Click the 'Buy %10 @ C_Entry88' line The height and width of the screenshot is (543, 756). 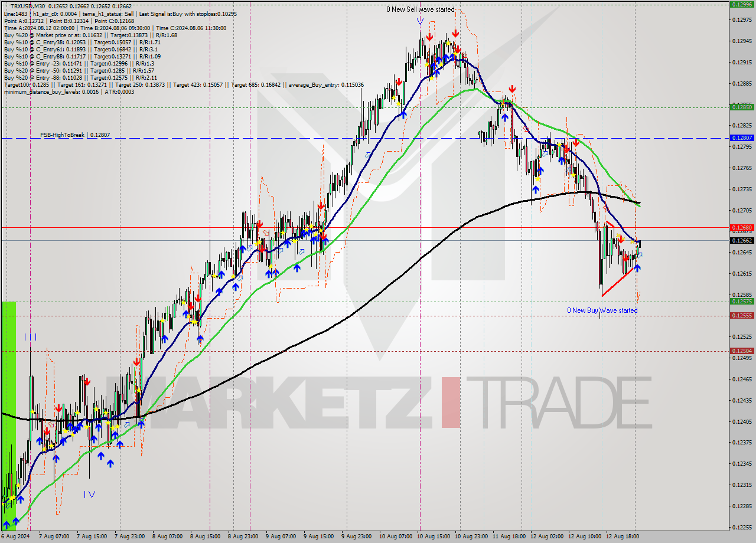pyautogui.click(x=82, y=56)
